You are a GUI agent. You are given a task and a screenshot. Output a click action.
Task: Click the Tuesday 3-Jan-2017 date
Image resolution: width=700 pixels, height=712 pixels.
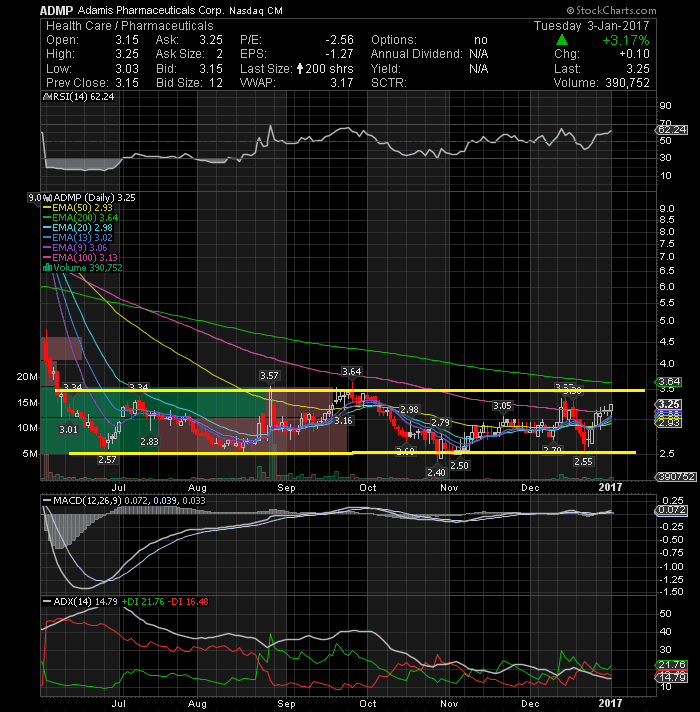click(x=592, y=26)
